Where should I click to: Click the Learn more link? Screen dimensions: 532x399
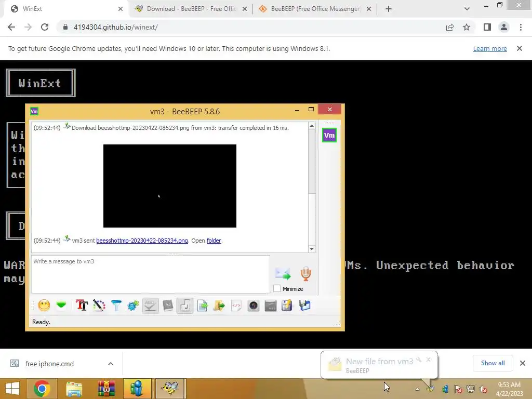[490, 48]
